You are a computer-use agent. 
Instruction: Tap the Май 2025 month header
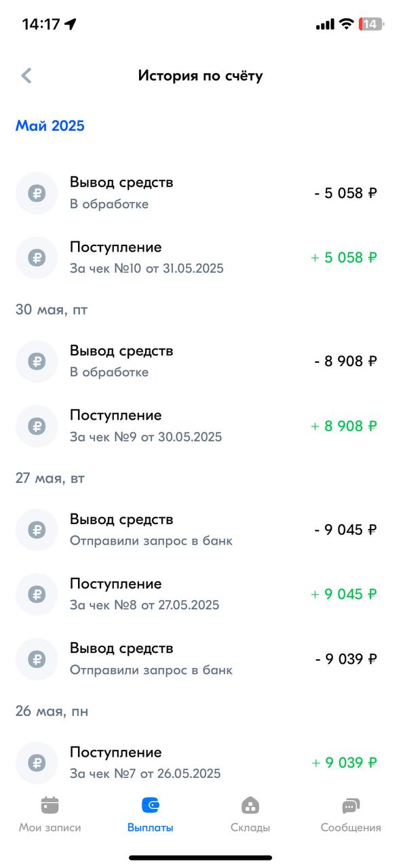[x=50, y=126]
